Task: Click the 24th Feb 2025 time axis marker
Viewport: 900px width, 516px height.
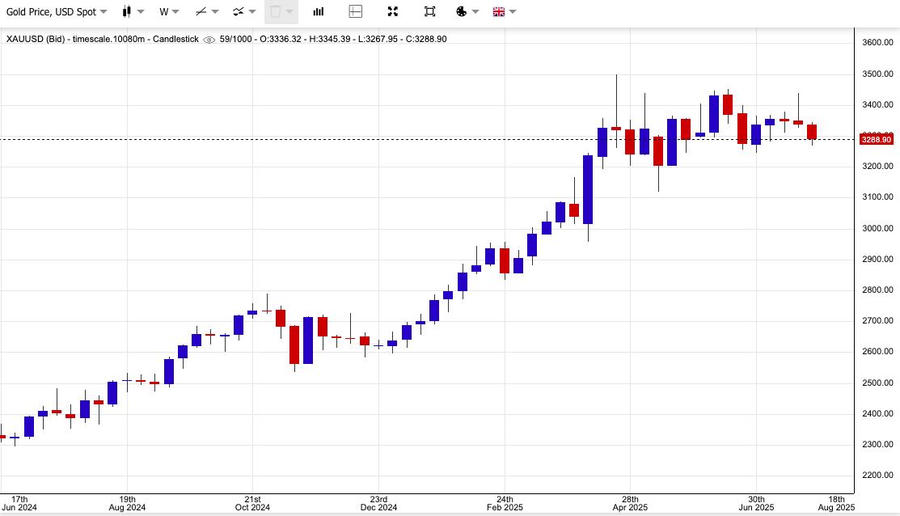Action: tap(505, 503)
